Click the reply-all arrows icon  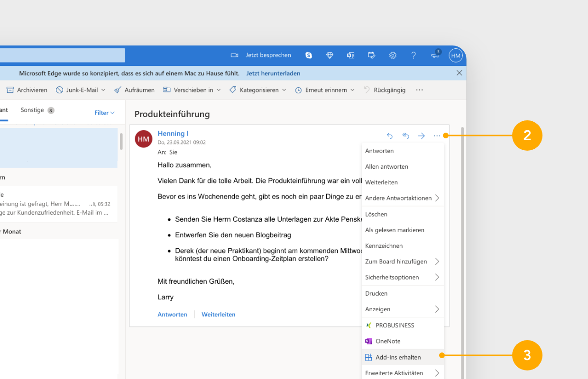[406, 136]
